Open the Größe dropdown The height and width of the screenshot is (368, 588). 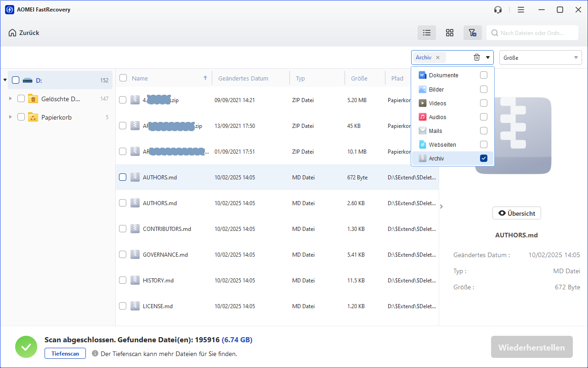click(540, 57)
